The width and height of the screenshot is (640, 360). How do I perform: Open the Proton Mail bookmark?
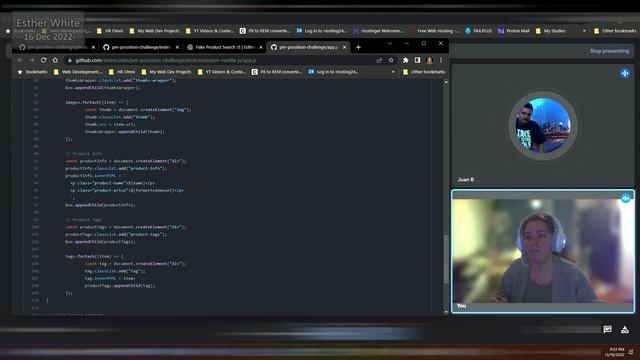coord(513,31)
